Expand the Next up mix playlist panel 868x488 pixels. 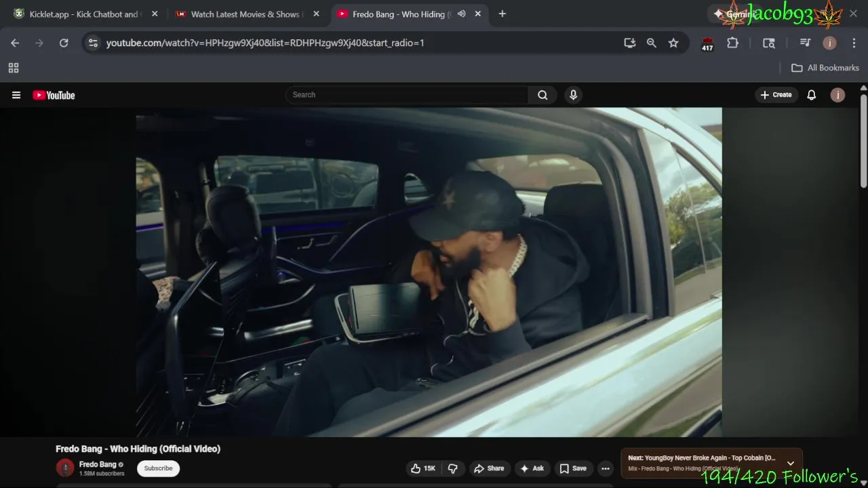pos(790,464)
